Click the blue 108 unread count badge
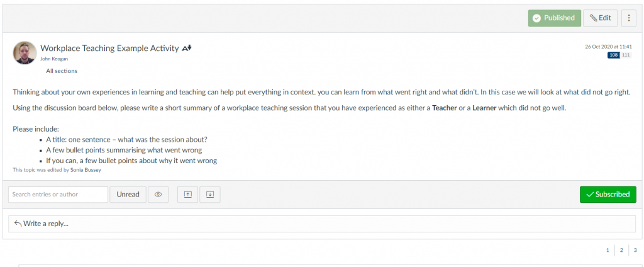644x267 pixels. [613, 55]
